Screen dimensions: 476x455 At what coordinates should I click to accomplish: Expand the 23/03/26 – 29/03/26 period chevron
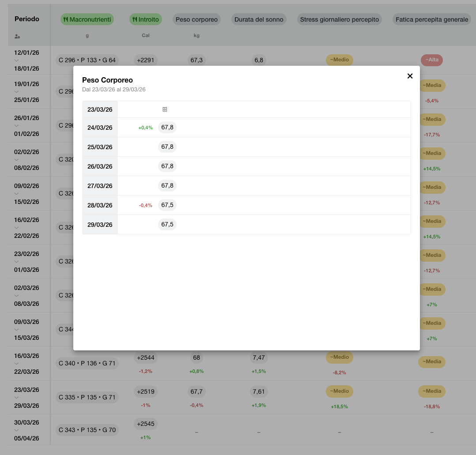16,397
